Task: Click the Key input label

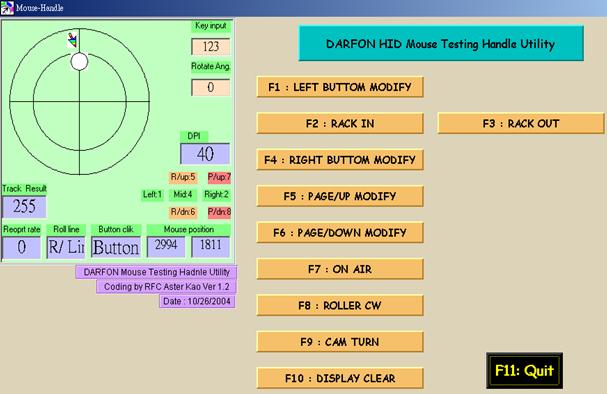Action: [211, 26]
